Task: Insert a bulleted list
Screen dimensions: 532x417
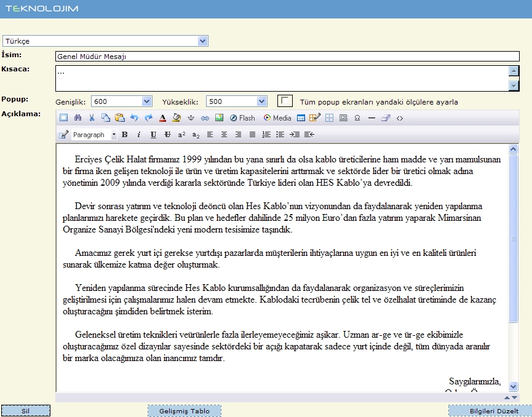Action: [x=280, y=135]
